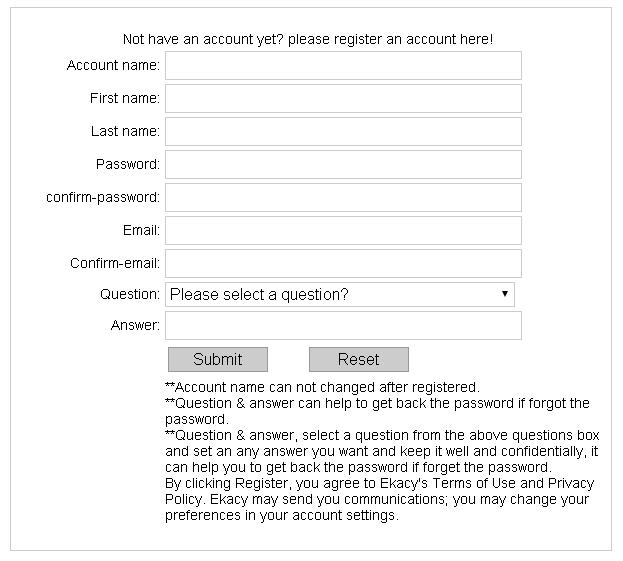623x561 pixels.
Task: Click the 'Confirm-email:' label text
Action: [115, 264]
